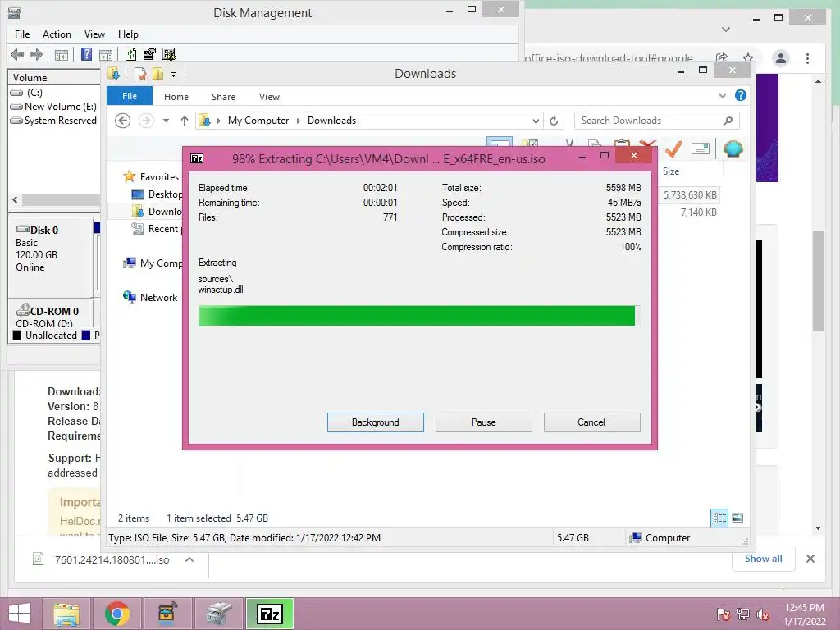Open the Windows Start button
This screenshot has width=840, height=630.
click(x=20, y=614)
